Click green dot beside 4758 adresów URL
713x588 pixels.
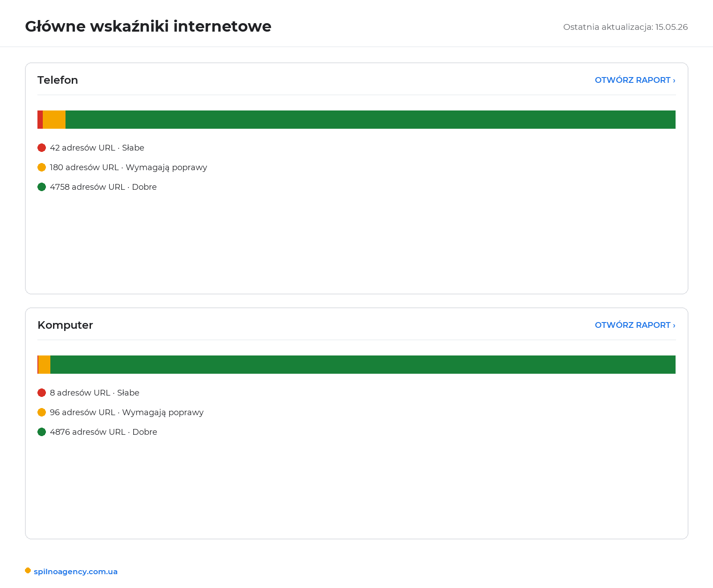click(x=42, y=187)
